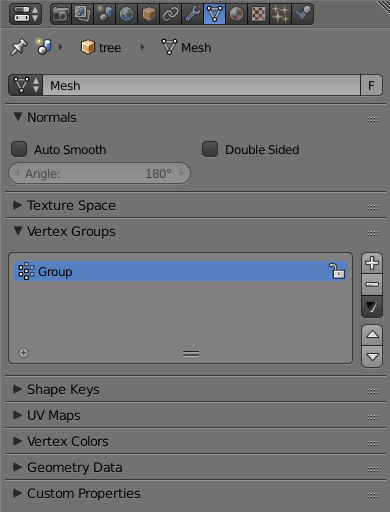Toggle the lock on vertex Group
The image size is (390, 512).
pos(337,271)
